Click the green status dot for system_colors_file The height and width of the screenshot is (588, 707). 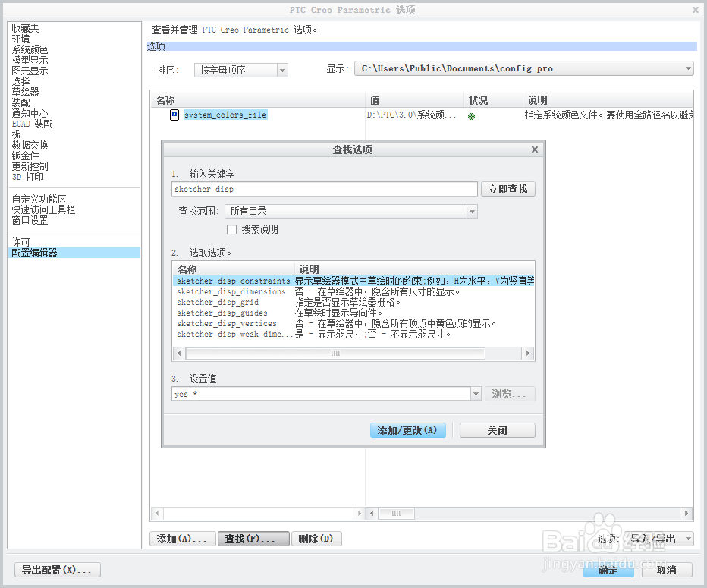pos(472,116)
